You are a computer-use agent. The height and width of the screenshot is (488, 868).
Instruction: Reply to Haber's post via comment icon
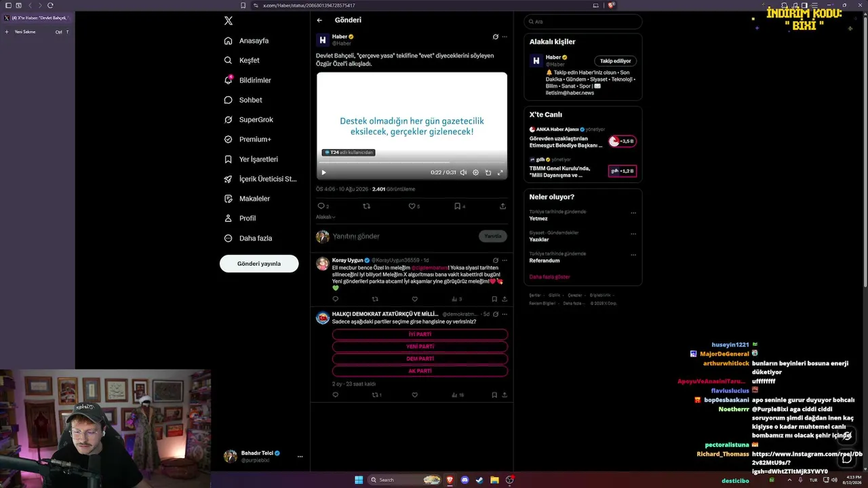point(323,206)
